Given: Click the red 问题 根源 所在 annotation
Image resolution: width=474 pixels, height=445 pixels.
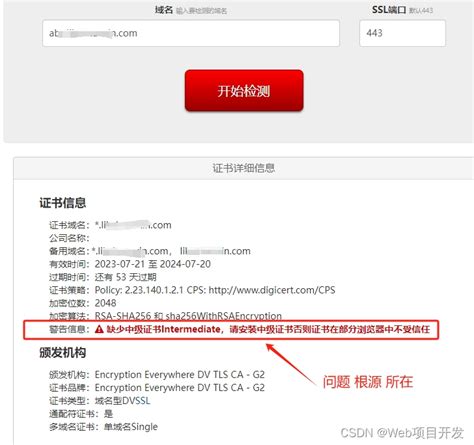Looking at the screenshot, I should click(x=368, y=382).
